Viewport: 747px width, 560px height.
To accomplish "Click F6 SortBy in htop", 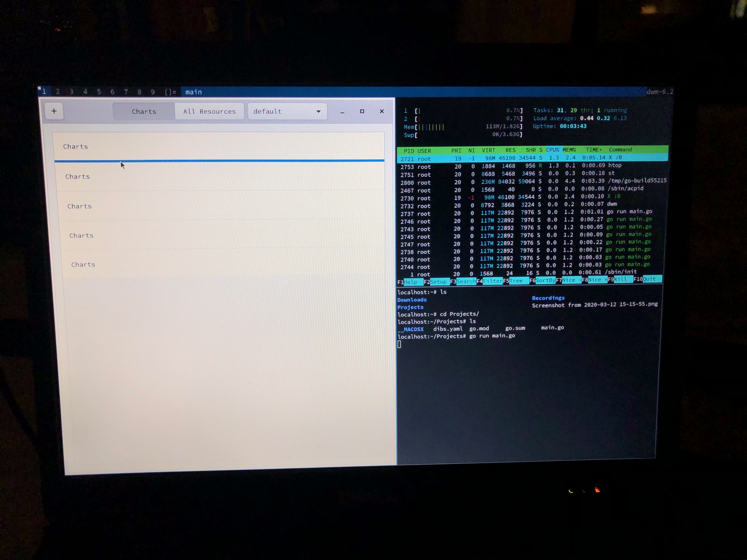I will (x=542, y=281).
